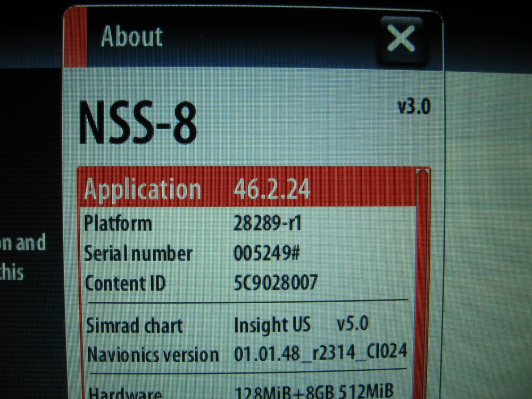
Task: Click serial value 005249#
Action: [267, 253]
